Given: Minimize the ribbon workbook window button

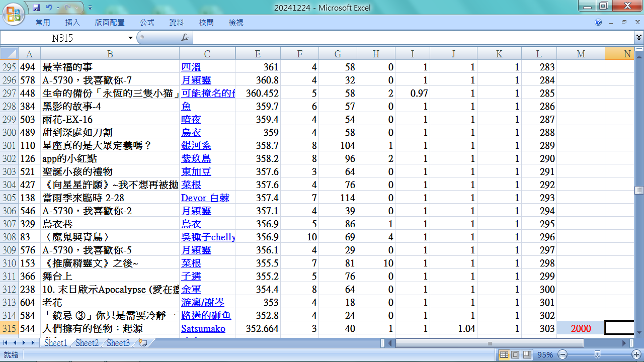Looking at the screenshot, I should click(611, 23).
